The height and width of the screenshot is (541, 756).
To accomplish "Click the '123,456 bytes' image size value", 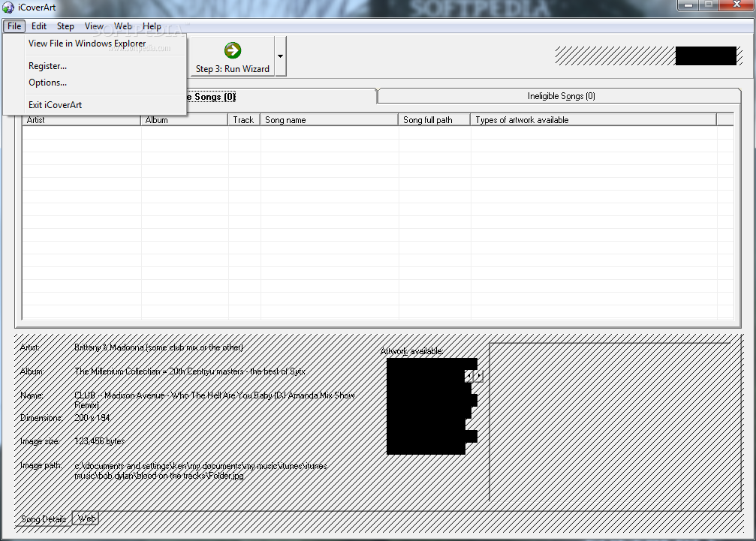I will click(x=99, y=440).
